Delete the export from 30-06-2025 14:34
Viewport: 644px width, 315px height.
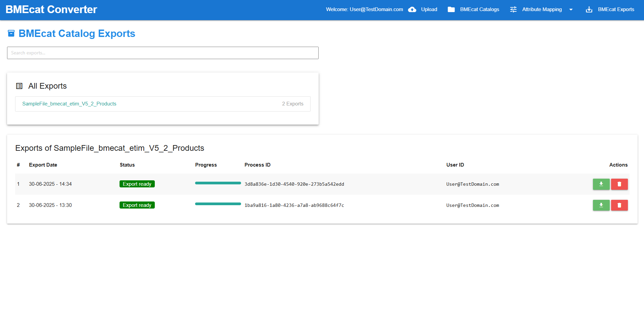pyautogui.click(x=619, y=184)
